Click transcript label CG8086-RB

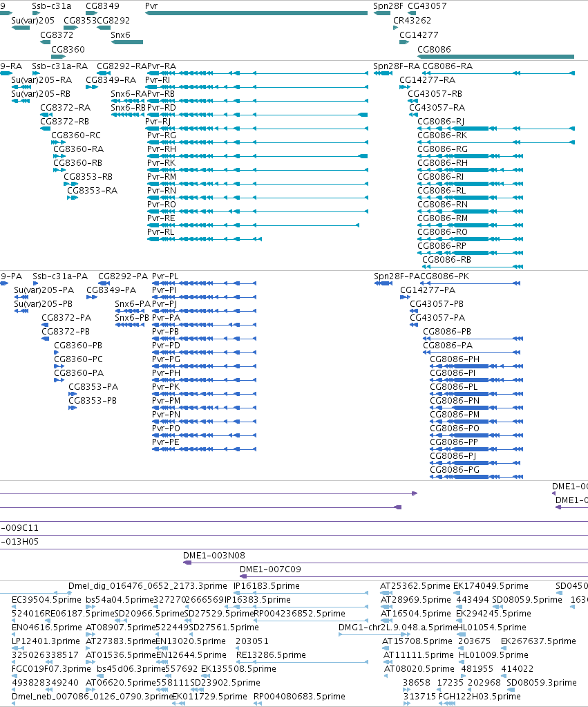(446, 259)
